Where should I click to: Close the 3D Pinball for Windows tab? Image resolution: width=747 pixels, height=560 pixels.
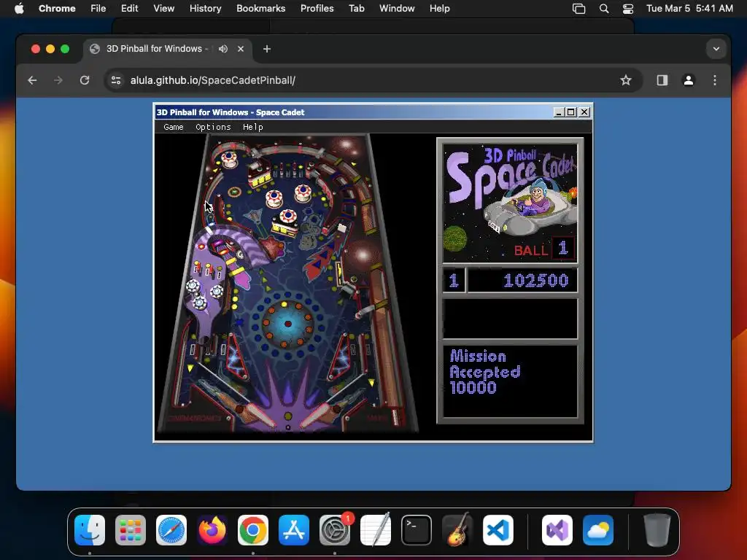241,49
